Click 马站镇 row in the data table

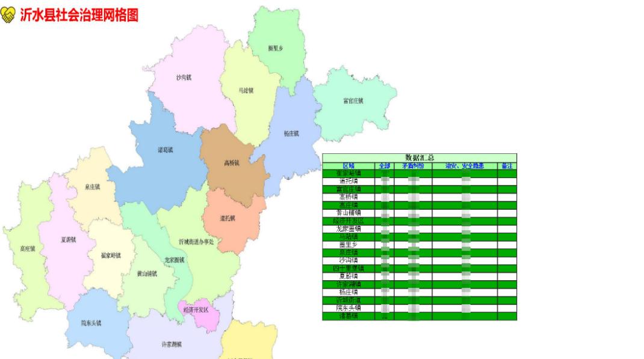pos(420,237)
